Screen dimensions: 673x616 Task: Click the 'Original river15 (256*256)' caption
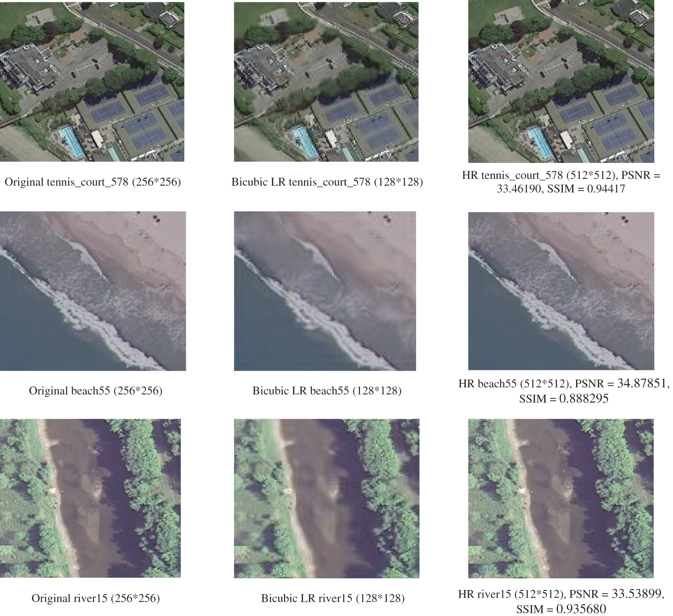(96, 598)
